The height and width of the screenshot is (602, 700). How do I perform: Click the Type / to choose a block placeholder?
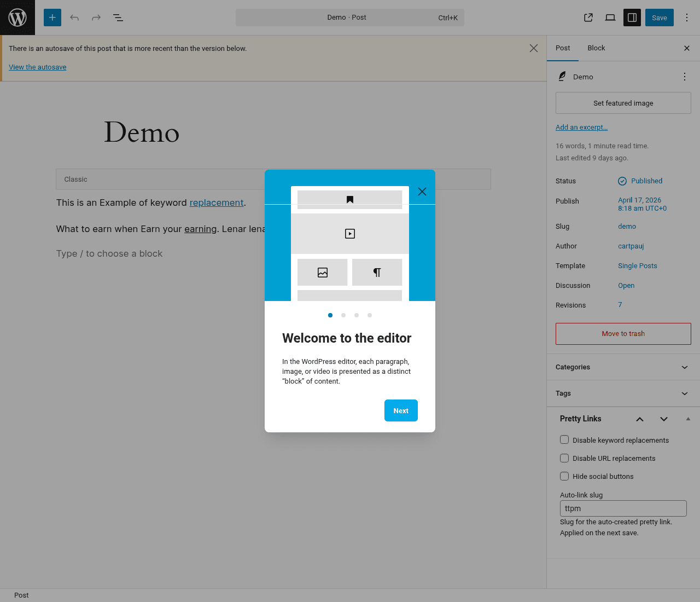109,254
